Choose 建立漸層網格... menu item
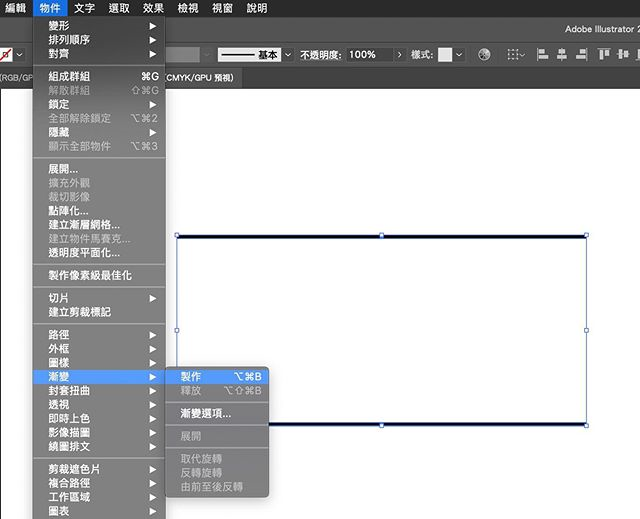The image size is (640, 519). pyautogui.click(x=99, y=224)
